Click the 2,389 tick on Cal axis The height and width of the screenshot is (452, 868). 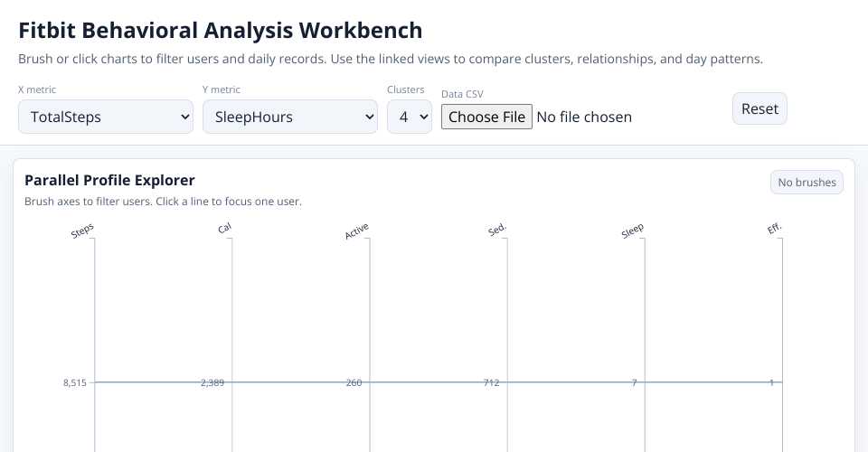(x=212, y=383)
